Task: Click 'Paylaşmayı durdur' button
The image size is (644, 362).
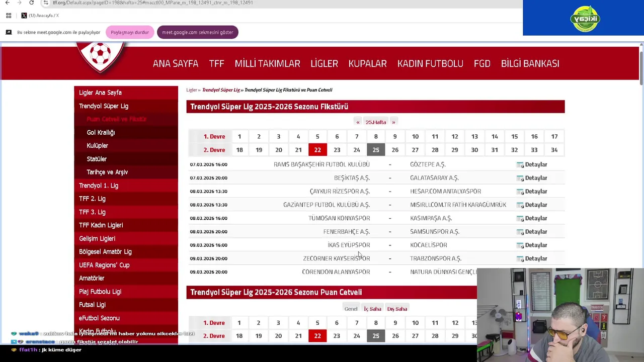Action: point(130,32)
